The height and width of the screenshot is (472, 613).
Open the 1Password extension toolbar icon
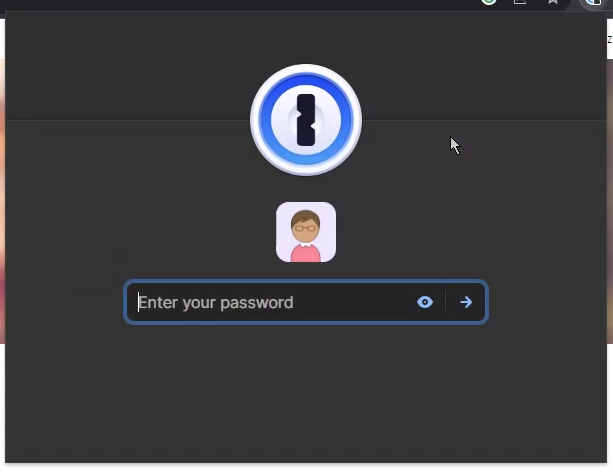pyautogui.click(x=594, y=2)
